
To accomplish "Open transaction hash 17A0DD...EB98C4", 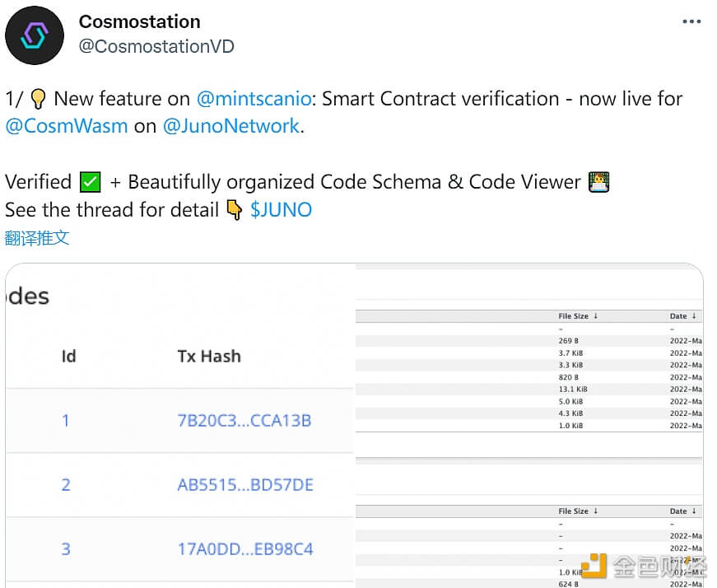I will [x=245, y=548].
